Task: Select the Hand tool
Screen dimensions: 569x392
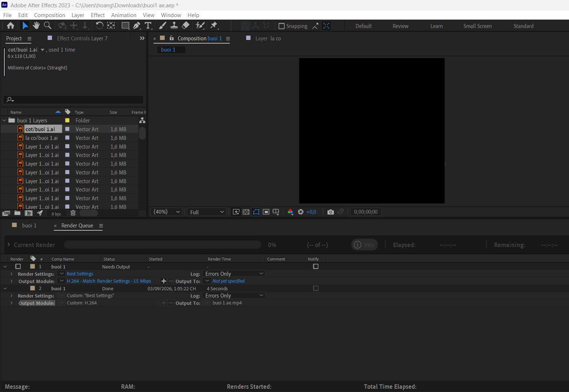Action: tap(36, 25)
